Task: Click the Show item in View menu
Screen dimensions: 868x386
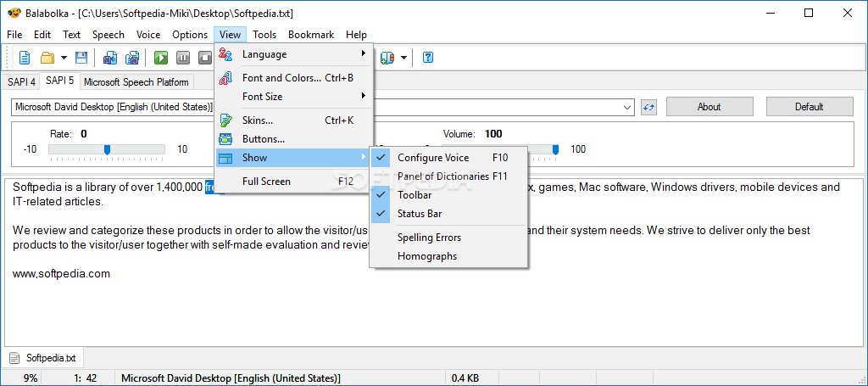Action: [x=294, y=158]
